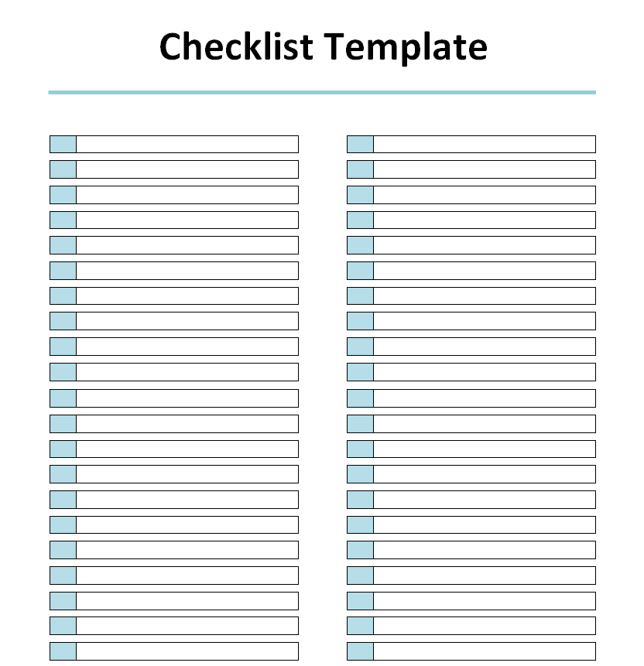Viewport: 644px width, 666px height.
Task: Select the Checklist Template title text
Action: pos(323,46)
